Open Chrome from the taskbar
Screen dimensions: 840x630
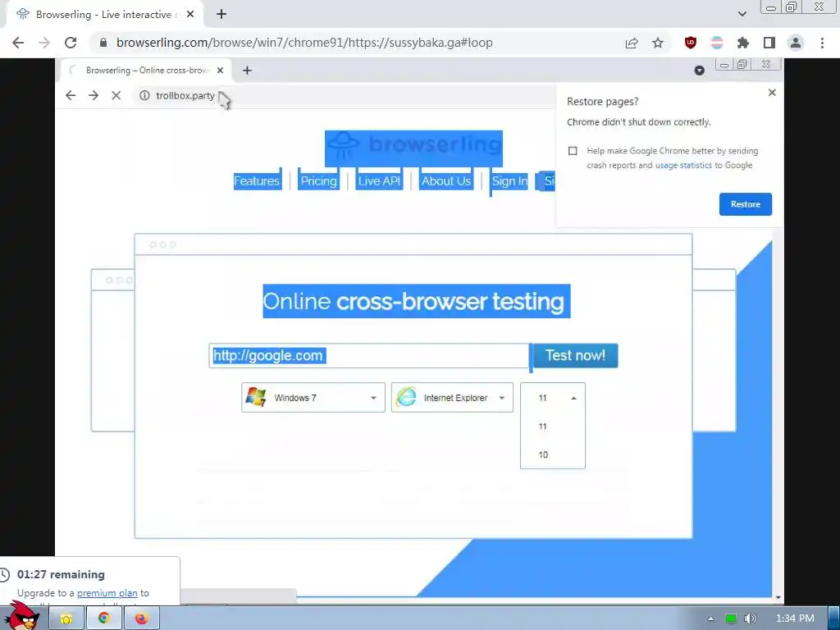pyautogui.click(x=104, y=619)
